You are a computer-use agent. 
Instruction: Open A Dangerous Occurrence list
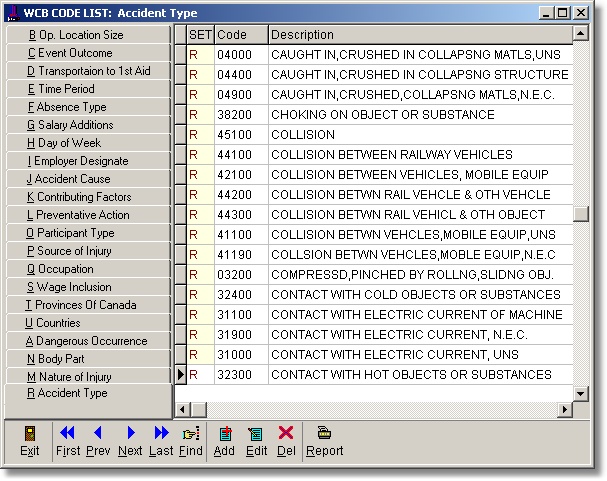coord(88,341)
